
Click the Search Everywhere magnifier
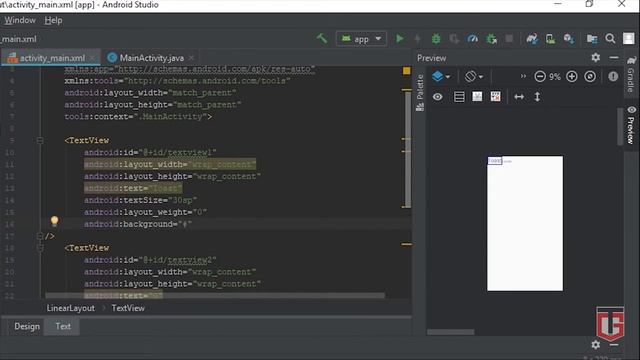pyautogui.click(x=610, y=39)
